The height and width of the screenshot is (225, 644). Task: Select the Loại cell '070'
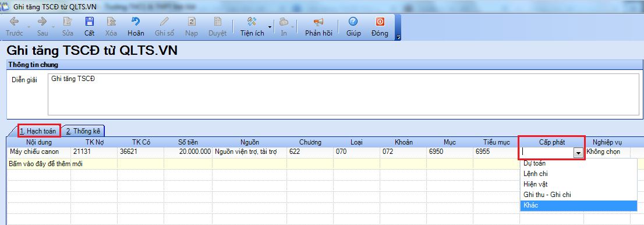click(356, 152)
